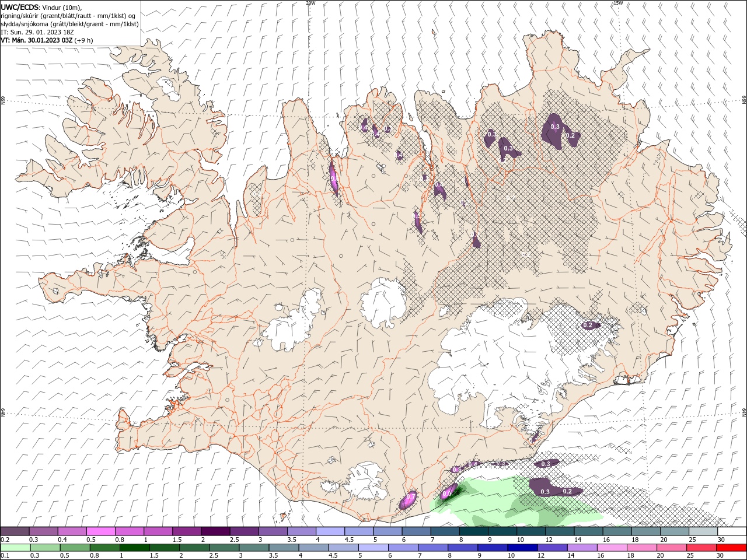Click the elongated magenta snow streak in northwest fjord
The width and height of the screenshot is (747, 560).
(333, 177)
